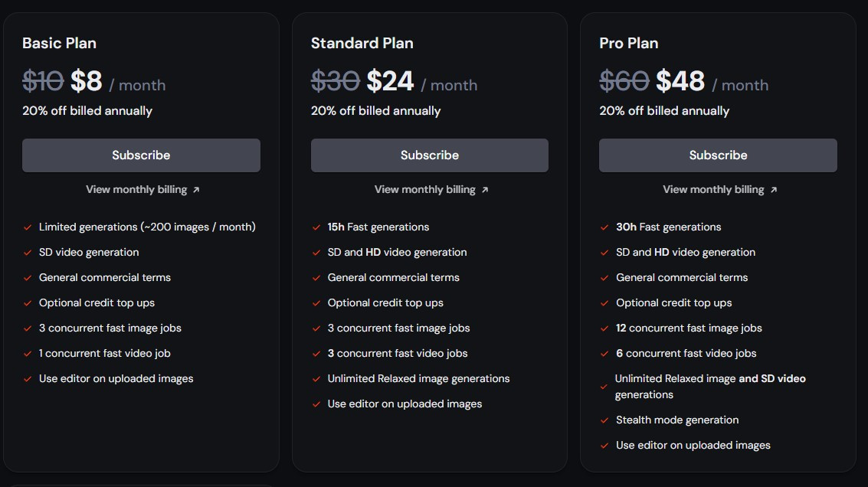
Task: Click the Basic Plan heading
Action: pos(59,43)
